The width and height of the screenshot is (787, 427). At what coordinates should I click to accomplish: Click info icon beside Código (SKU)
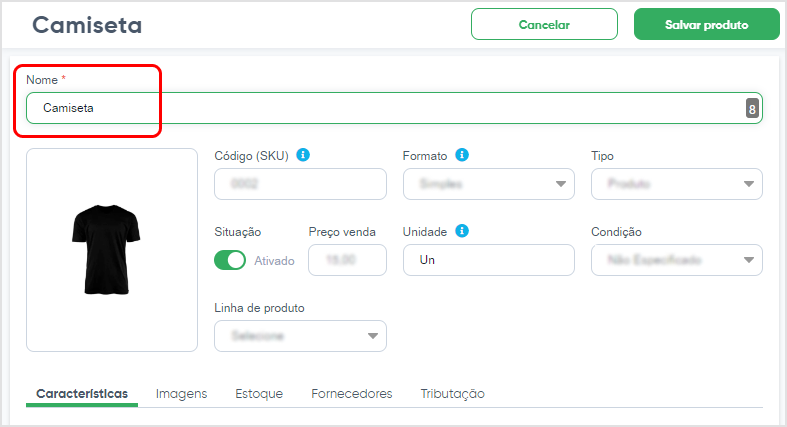303,155
